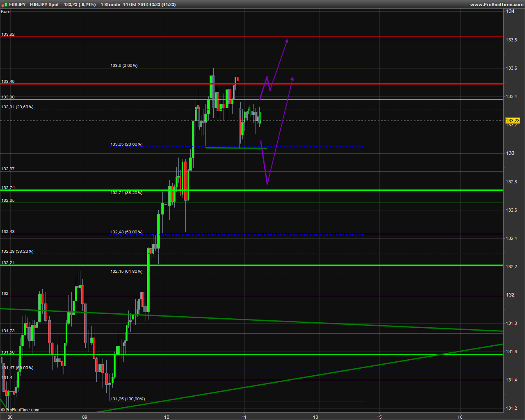Screen dimensions: 525x420
Task: Select the 132,15 (61,80%) Fibonacci label
Action: [126, 272]
